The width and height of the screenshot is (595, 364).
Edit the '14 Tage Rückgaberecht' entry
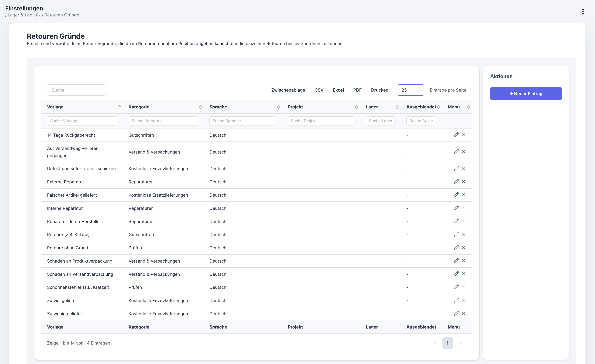tap(456, 135)
